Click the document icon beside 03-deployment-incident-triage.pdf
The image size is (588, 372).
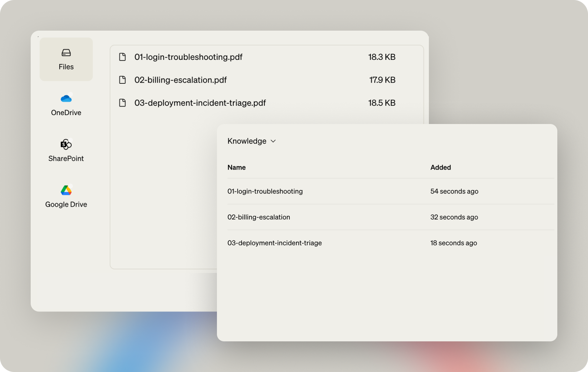point(122,103)
